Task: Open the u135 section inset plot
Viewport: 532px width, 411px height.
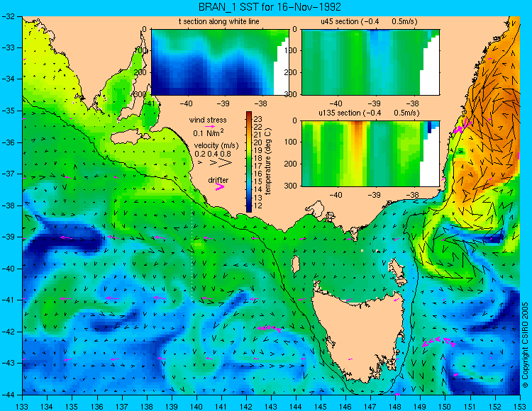Action: pyautogui.click(x=370, y=154)
